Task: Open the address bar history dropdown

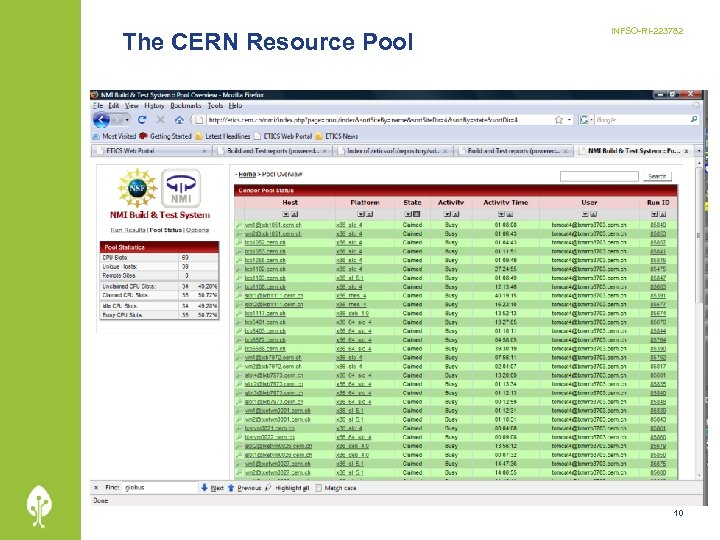Action: 569,120
